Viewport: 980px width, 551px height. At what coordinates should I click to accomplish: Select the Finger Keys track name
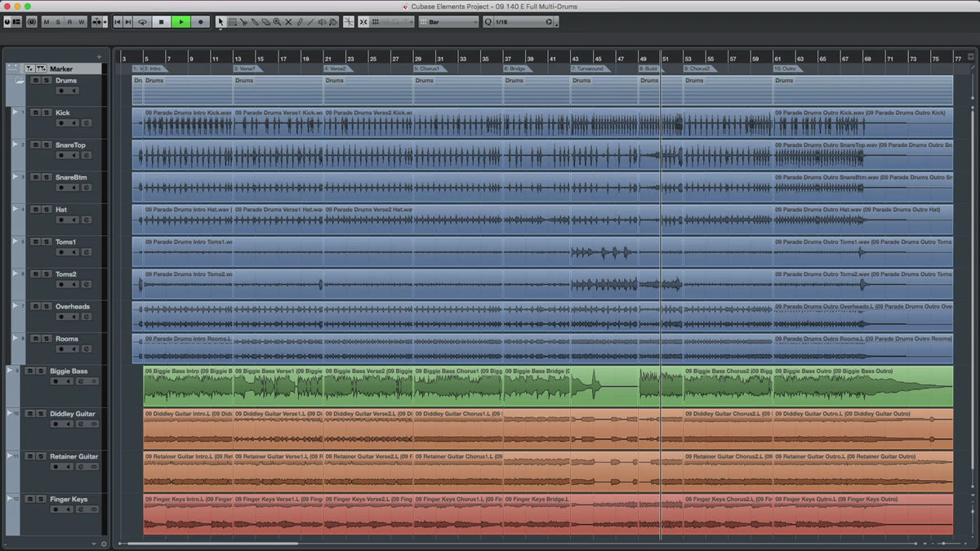[69, 499]
